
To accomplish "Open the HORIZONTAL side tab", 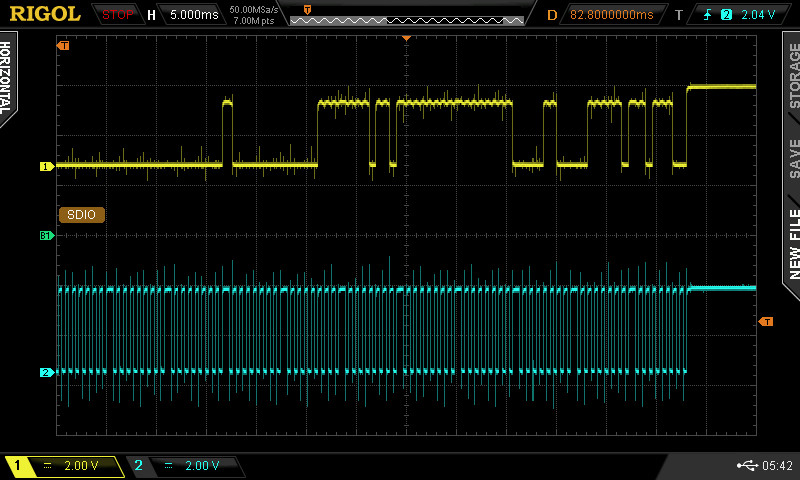I will 6,78.
